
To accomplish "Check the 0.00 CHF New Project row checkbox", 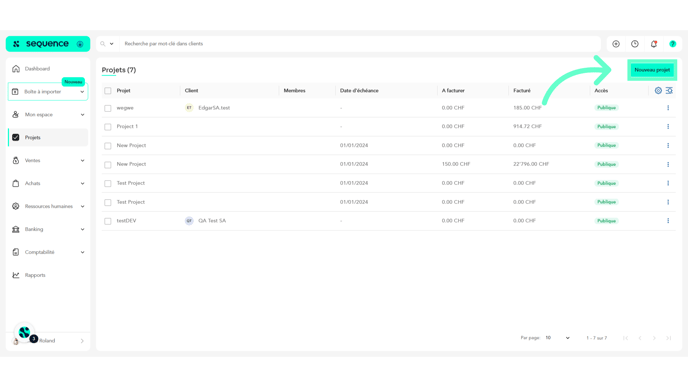I will (x=108, y=146).
